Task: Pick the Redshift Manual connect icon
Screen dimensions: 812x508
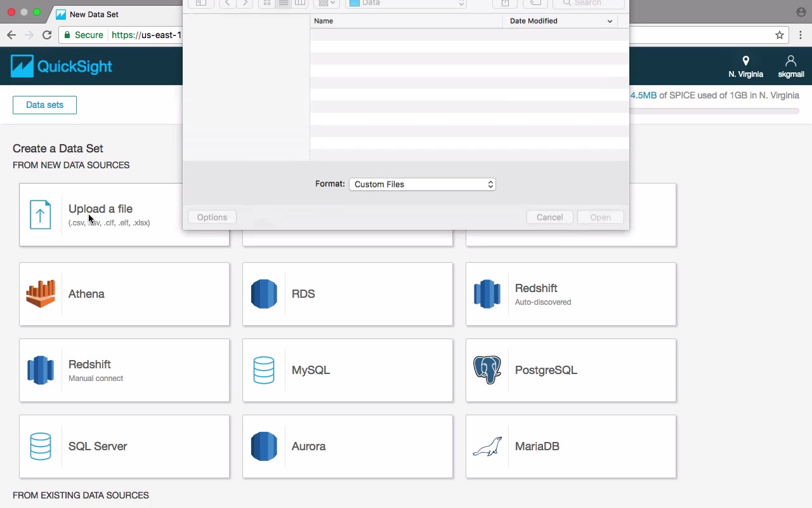Action: [x=41, y=370]
